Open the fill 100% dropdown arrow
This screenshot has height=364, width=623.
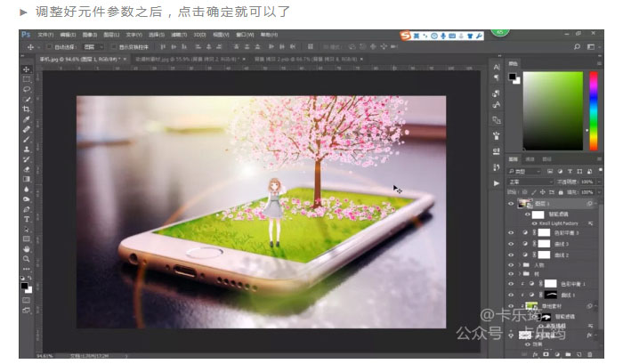point(599,192)
